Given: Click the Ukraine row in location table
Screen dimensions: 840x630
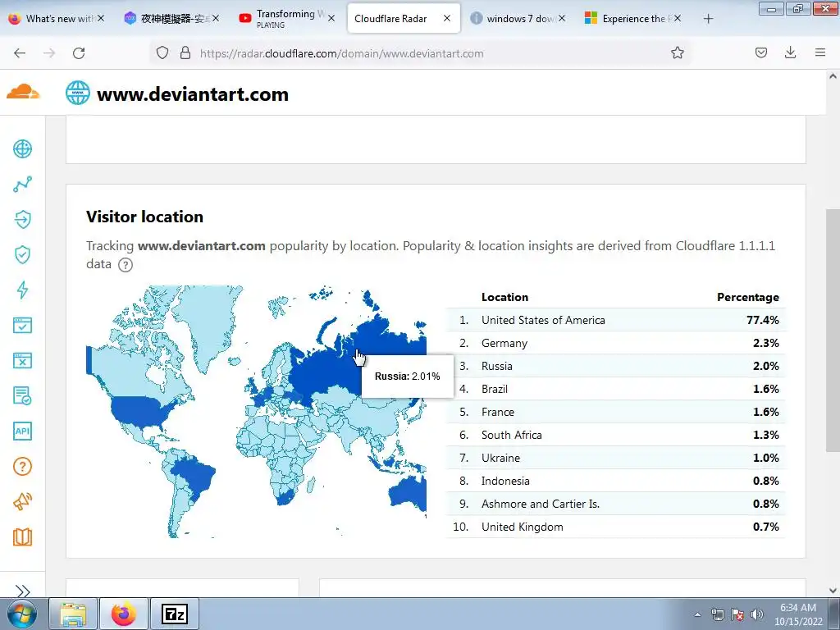Looking at the screenshot, I should [616, 458].
